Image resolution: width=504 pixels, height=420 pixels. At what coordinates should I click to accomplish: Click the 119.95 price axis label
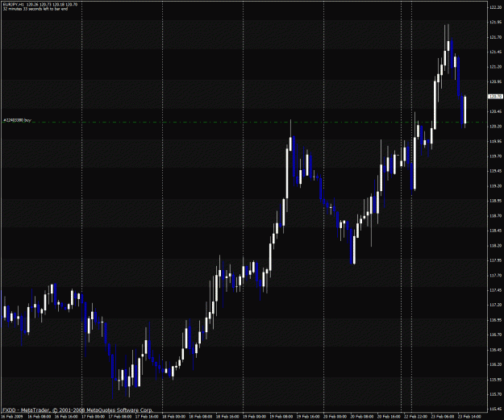pyautogui.click(x=495, y=141)
